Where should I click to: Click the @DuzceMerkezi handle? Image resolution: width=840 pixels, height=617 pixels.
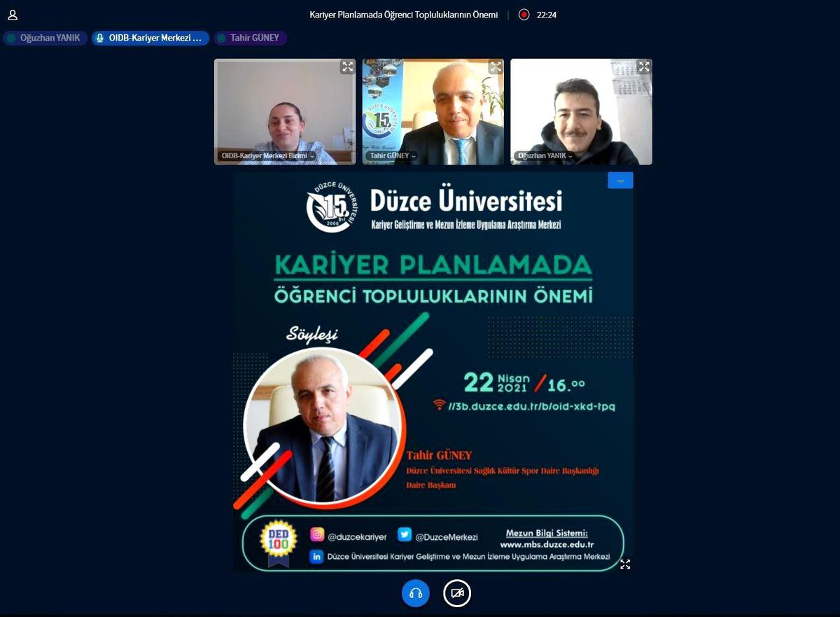(x=447, y=536)
